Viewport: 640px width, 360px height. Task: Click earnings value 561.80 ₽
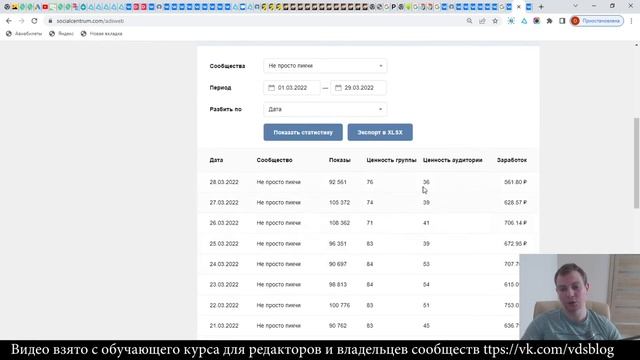tap(516, 182)
